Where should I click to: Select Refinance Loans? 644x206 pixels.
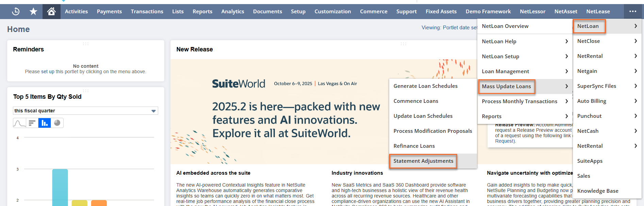433,146
